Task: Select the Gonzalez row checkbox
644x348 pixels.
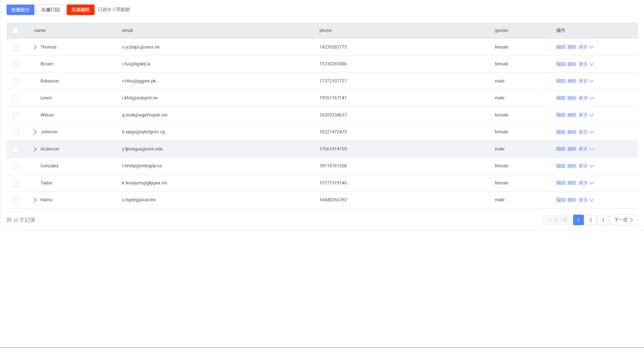Action: [16, 166]
